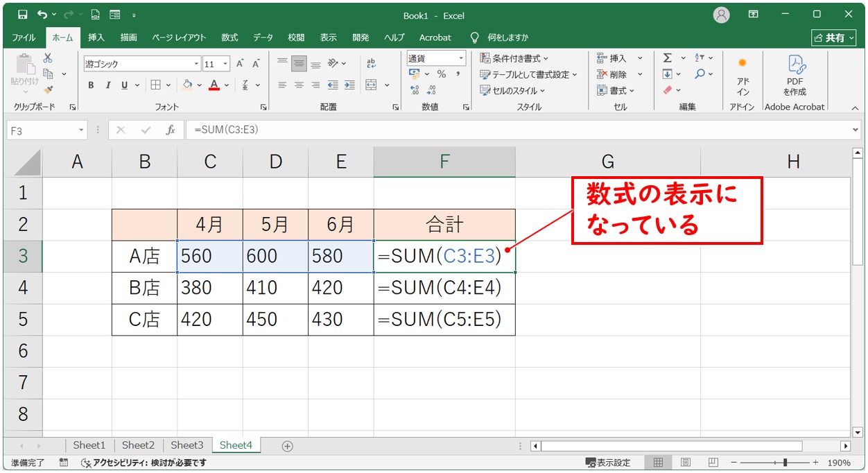Toggle Italic formatting
Viewport: 868px width, 473px height.
pyautogui.click(x=107, y=85)
